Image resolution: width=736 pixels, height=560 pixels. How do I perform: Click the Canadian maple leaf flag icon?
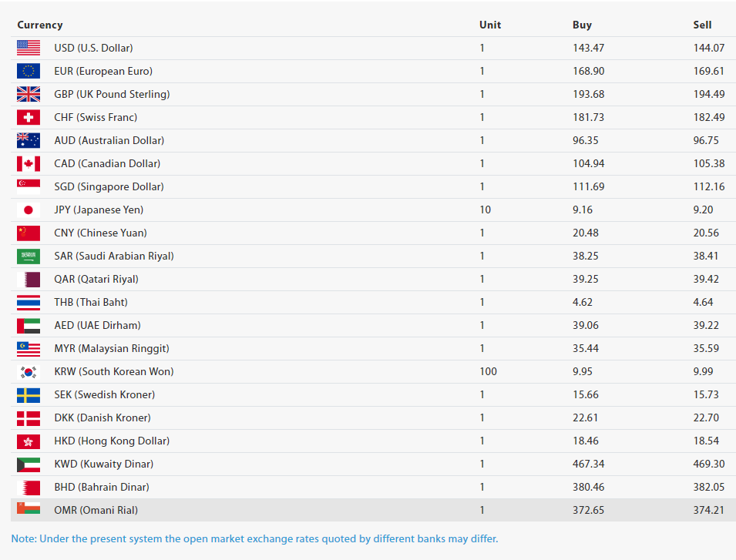(28, 163)
